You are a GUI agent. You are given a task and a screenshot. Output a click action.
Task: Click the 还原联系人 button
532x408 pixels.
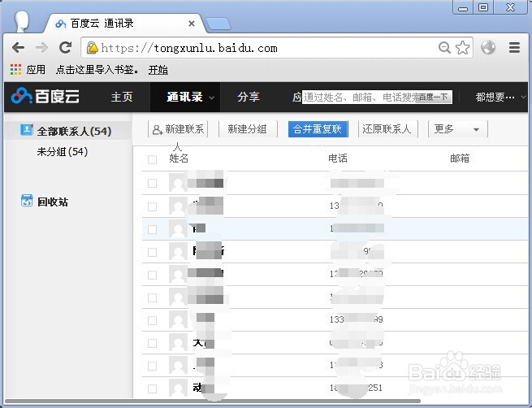387,129
